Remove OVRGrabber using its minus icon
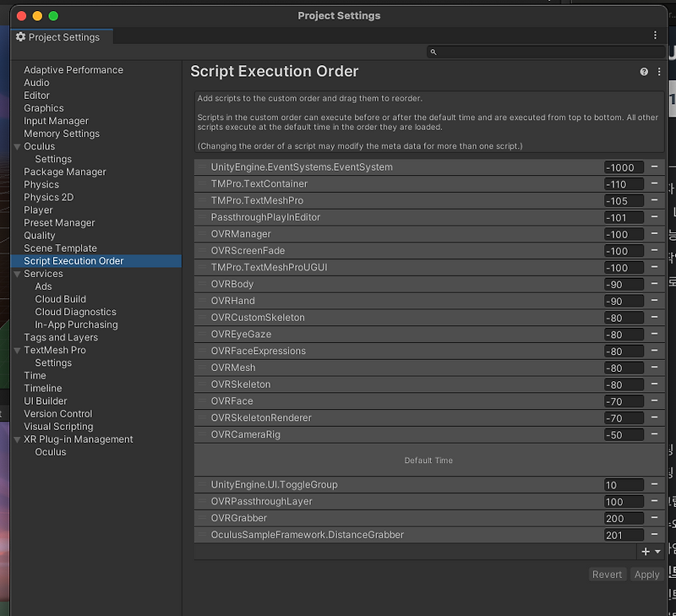Image resolution: width=676 pixels, height=616 pixels. (x=655, y=518)
